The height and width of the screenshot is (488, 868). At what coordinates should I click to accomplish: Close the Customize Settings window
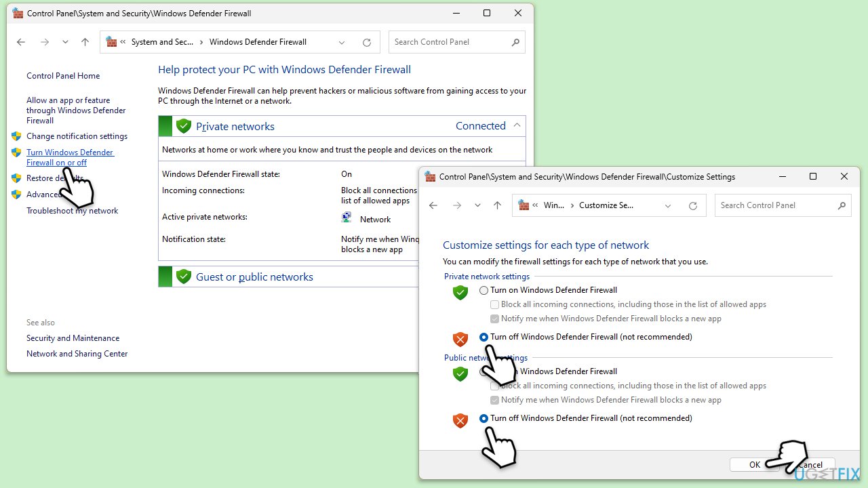844,177
